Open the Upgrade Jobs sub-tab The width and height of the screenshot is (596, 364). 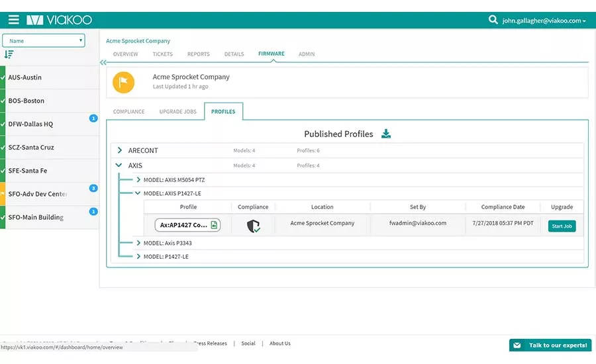(178, 111)
